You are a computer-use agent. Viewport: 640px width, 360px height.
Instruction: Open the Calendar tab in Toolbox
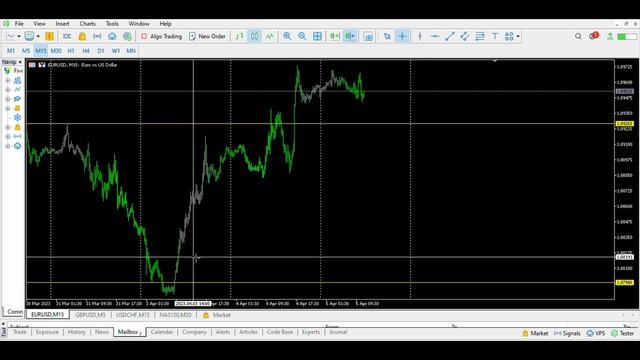tap(162, 332)
